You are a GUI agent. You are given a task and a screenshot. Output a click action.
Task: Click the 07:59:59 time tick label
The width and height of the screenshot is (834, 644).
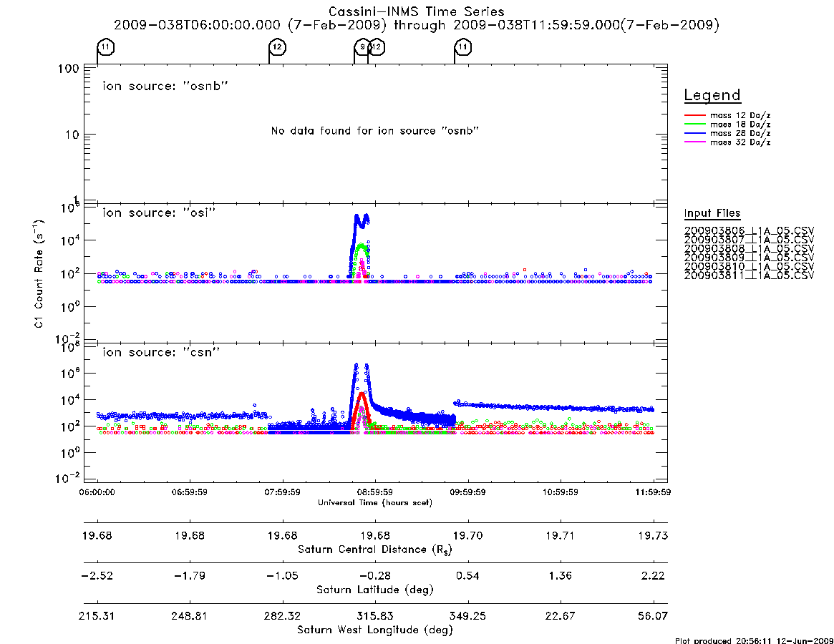283,492
